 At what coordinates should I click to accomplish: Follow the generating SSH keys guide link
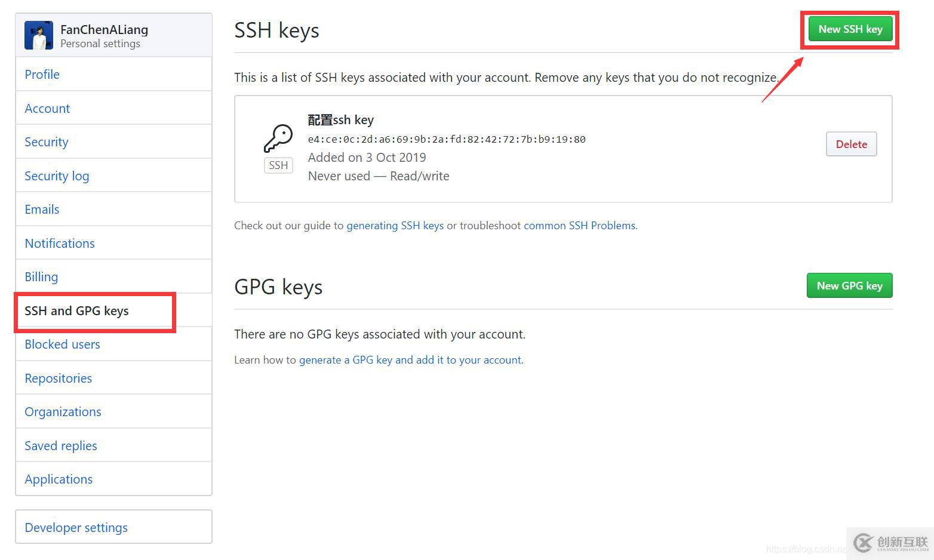[x=395, y=226]
